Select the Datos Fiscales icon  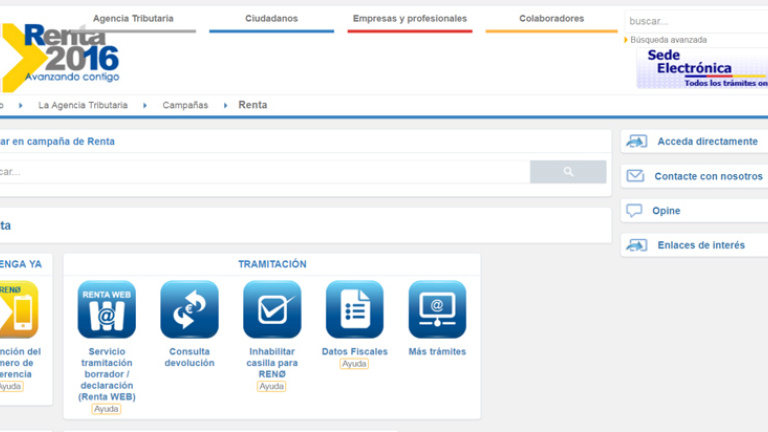point(354,309)
